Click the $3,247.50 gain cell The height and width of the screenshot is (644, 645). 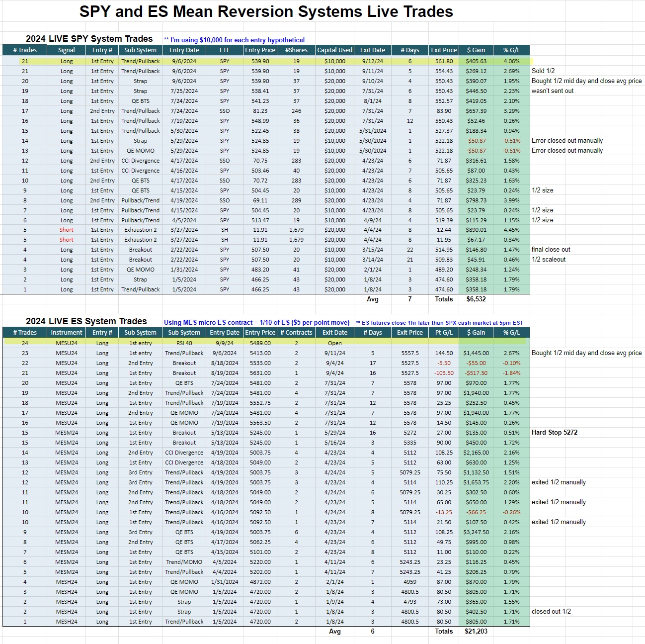tap(476, 532)
